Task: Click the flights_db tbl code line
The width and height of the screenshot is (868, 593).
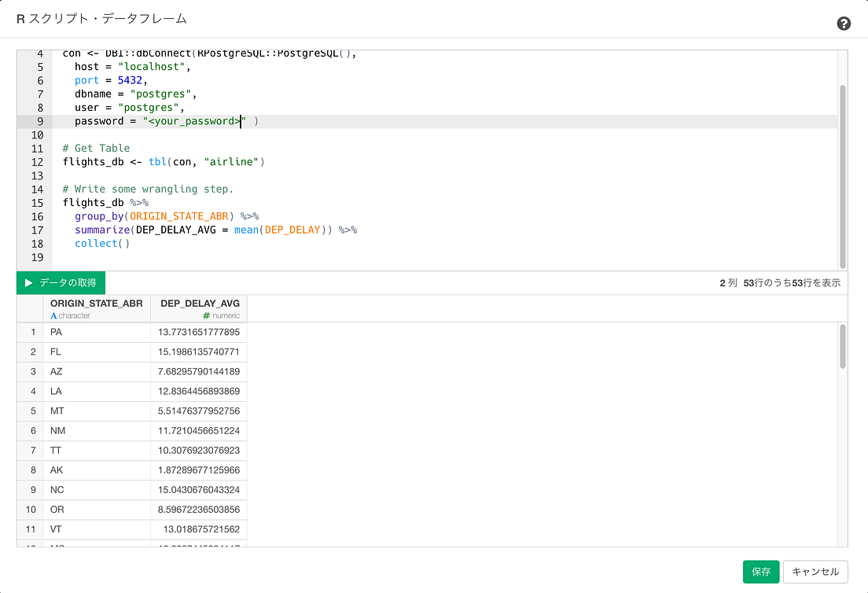Action: click(164, 162)
